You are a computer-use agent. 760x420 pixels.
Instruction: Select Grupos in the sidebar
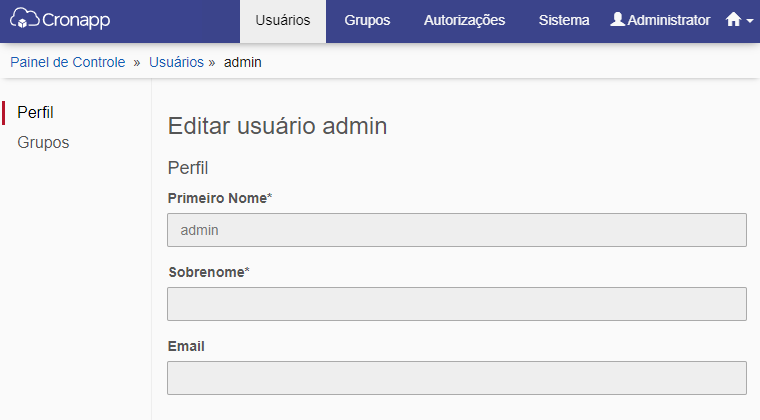[x=43, y=142]
